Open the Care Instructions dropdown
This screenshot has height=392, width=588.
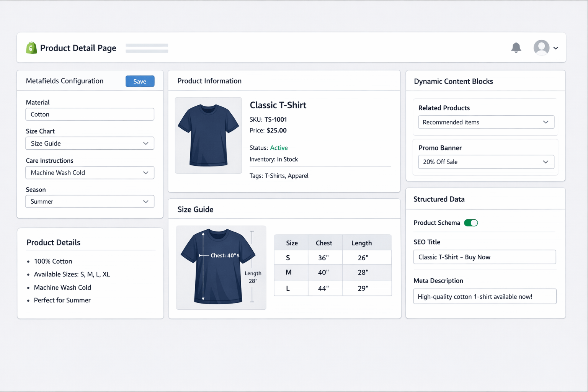90,173
